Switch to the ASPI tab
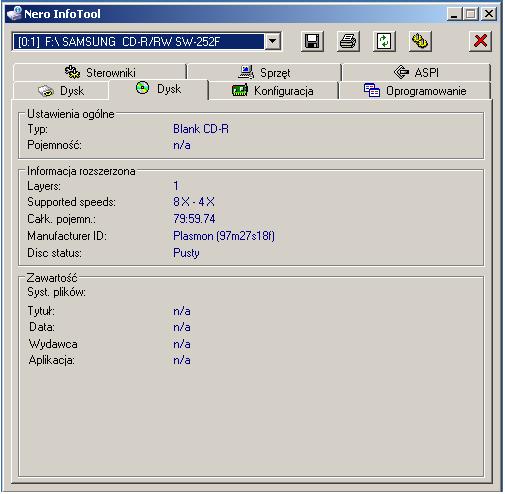Image resolution: width=505 pixels, height=494 pixels. pyautogui.click(x=416, y=72)
